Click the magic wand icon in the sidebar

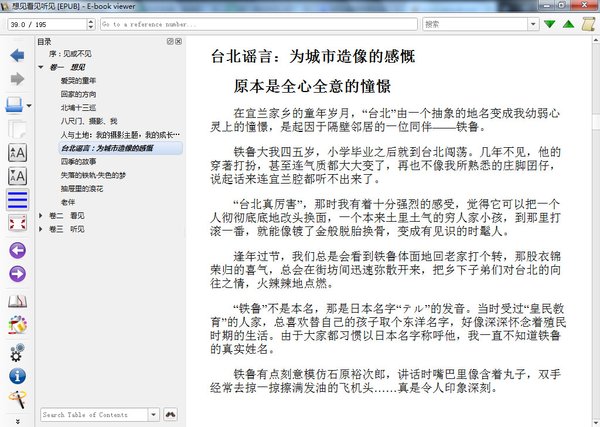click(18, 399)
